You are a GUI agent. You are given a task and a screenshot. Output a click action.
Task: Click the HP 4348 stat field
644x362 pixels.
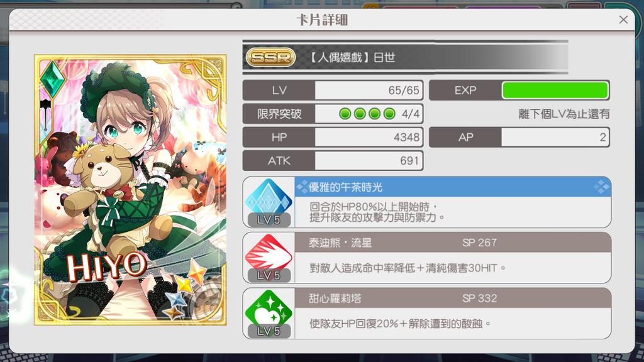(333, 137)
